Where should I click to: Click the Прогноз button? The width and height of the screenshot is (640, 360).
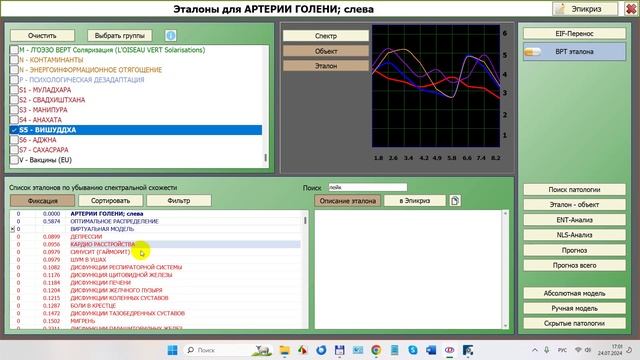(574, 250)
